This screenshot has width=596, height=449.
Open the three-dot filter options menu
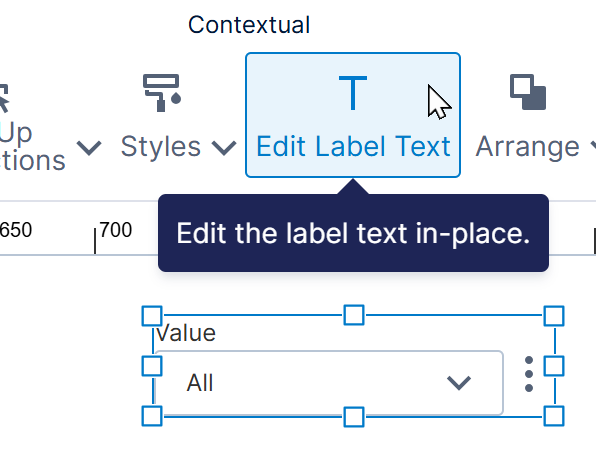click(x=528, y=374)
